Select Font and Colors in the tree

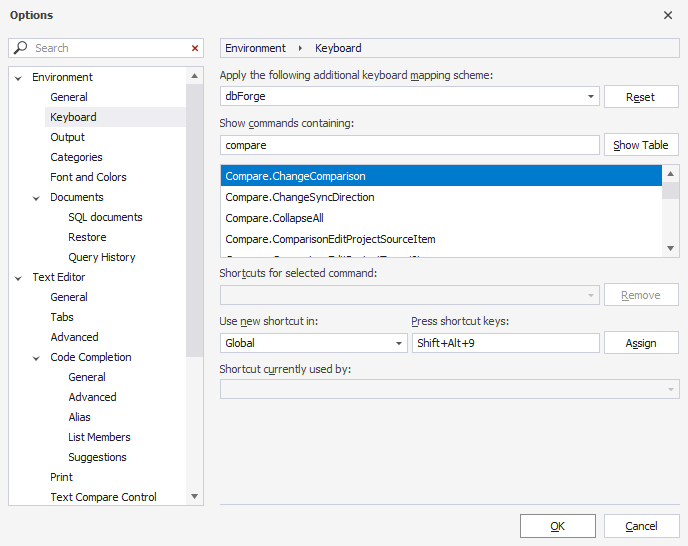pos(88,177)
